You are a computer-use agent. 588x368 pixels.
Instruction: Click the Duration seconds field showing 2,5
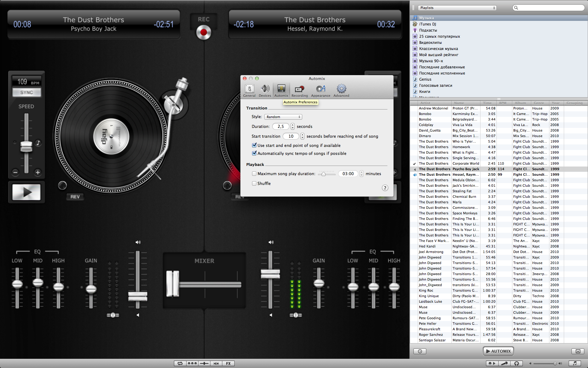click(281, 126)
